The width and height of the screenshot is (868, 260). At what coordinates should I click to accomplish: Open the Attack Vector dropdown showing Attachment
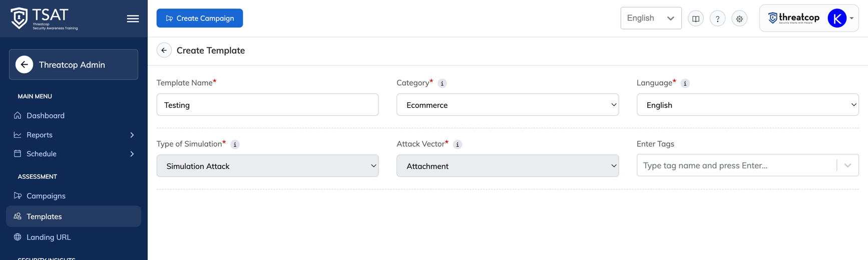[x=508, y=166]
